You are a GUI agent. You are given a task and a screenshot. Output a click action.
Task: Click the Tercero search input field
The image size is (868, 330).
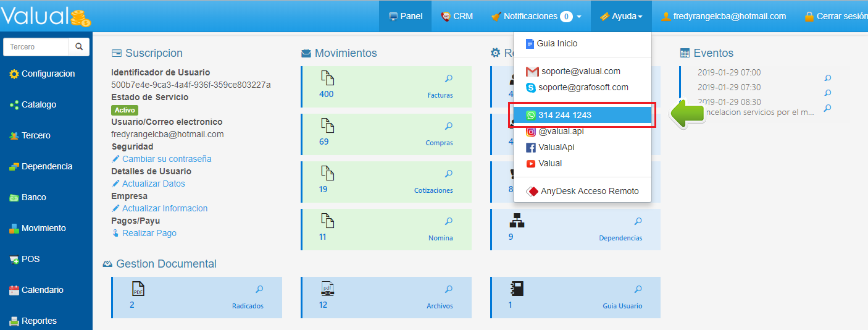point(36,47)
